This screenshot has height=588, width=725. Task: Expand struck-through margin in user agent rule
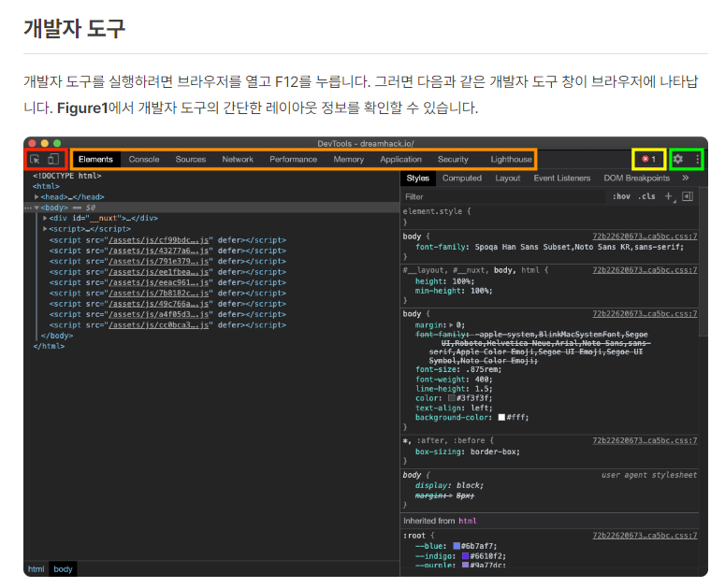(451, 495)
